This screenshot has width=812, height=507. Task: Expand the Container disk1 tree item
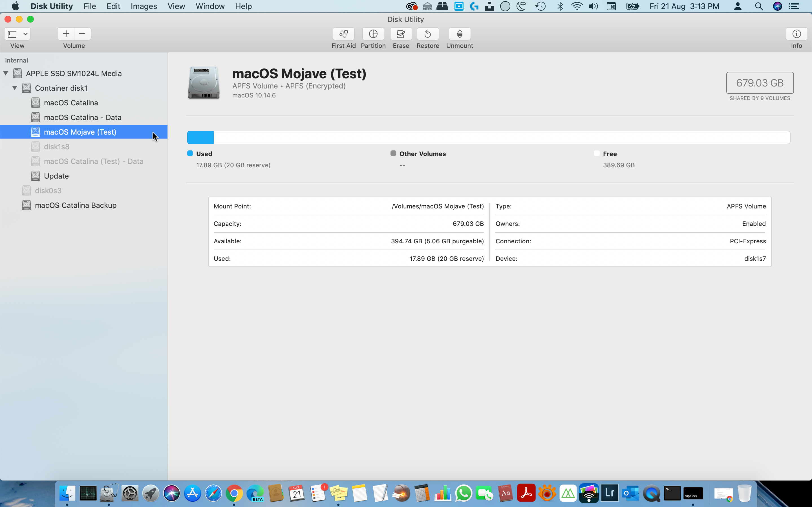point(14,88)
